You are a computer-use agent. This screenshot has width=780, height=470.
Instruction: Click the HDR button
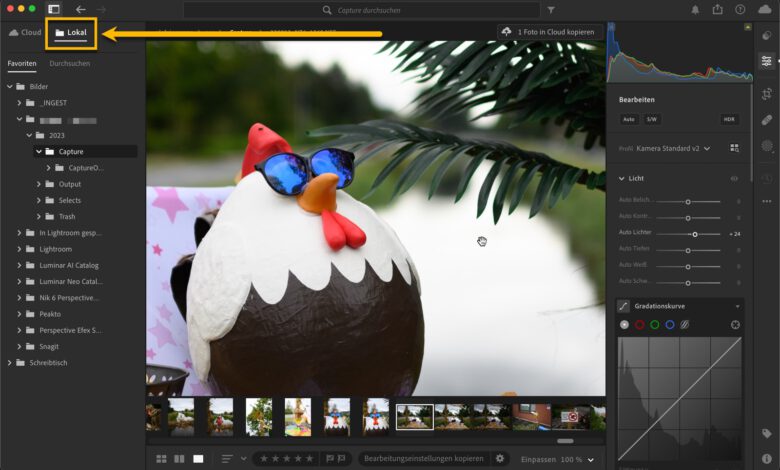point(730,119)
